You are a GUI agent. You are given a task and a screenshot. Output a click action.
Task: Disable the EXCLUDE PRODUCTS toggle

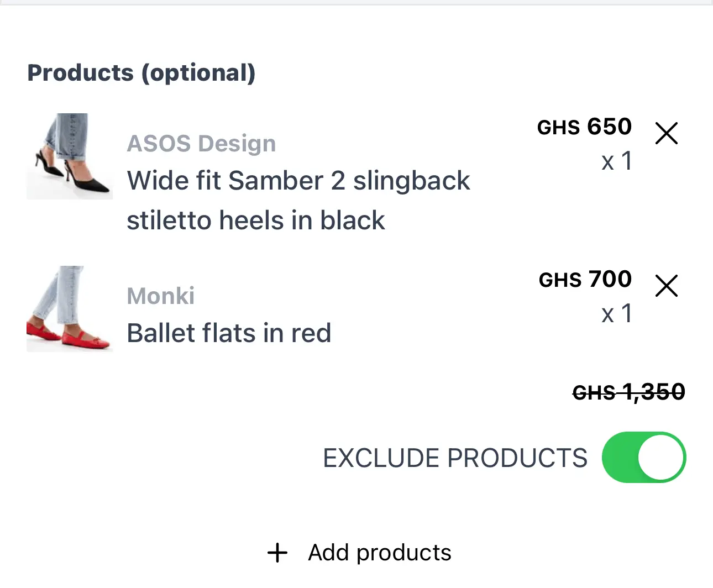tap(644, 457)
